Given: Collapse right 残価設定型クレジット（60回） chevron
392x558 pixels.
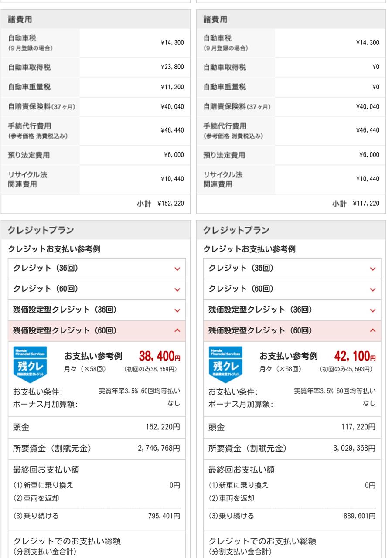Looking at the screenshot, I should click(372, 331).
